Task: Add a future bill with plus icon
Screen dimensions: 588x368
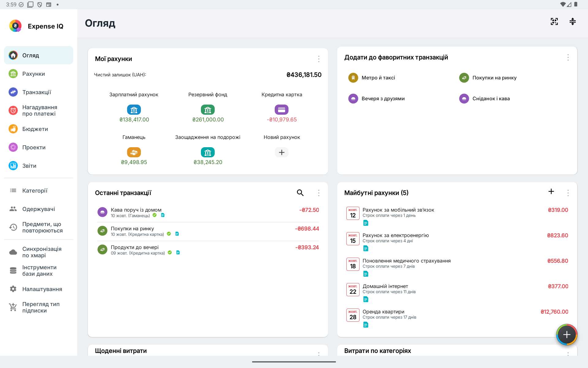Action: point(551,191)
